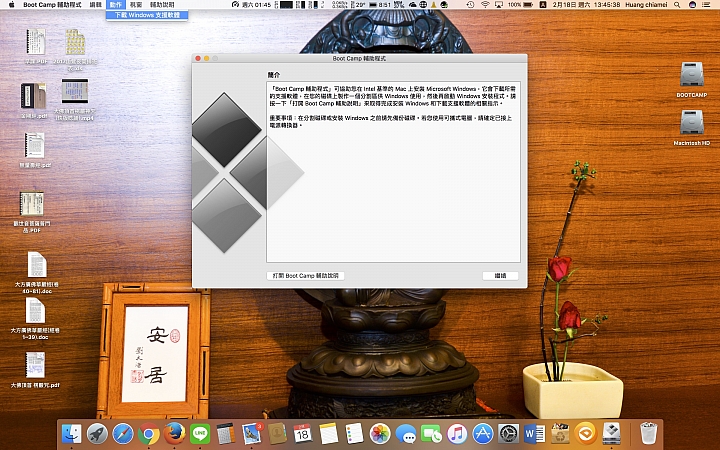Launch Launchpad rocket icon in Dock

97,433
